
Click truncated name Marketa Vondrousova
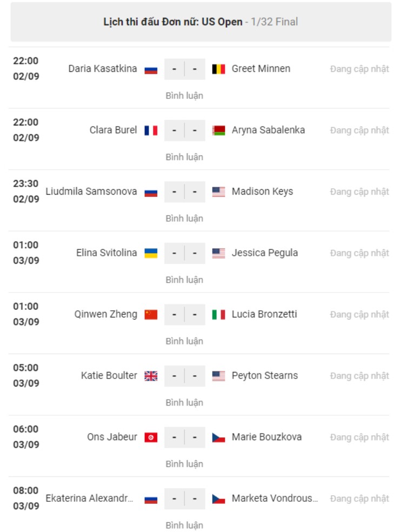click(x=275, y=498)
